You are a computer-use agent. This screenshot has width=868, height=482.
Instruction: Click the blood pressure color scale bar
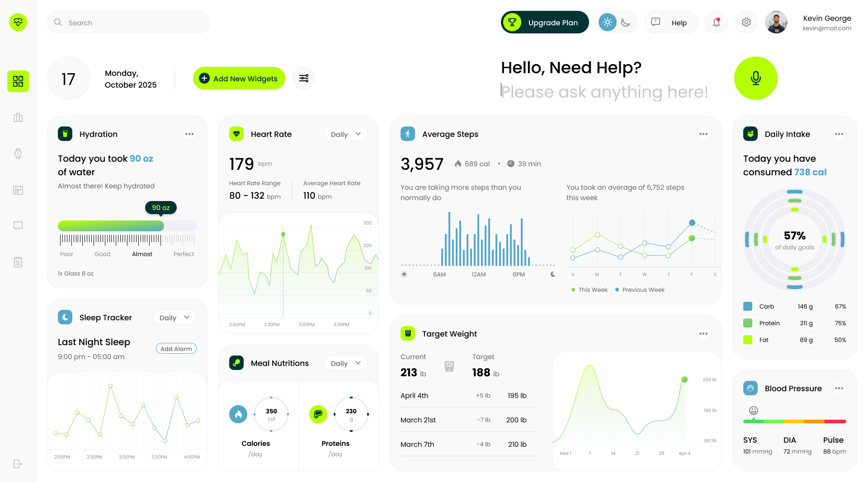pos(794,421)
